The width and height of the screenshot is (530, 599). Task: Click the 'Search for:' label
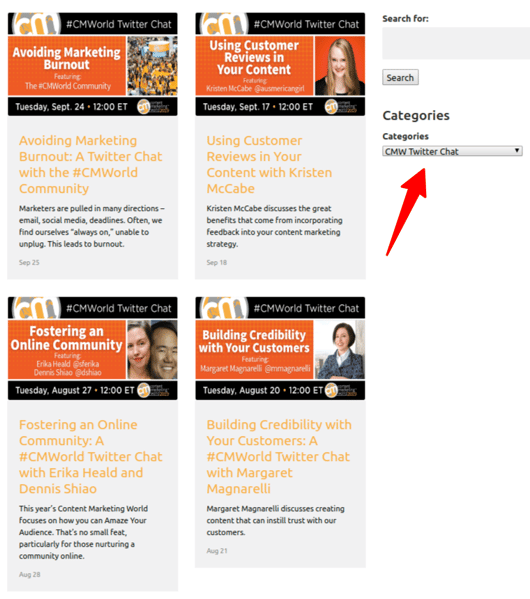(405, 18)
